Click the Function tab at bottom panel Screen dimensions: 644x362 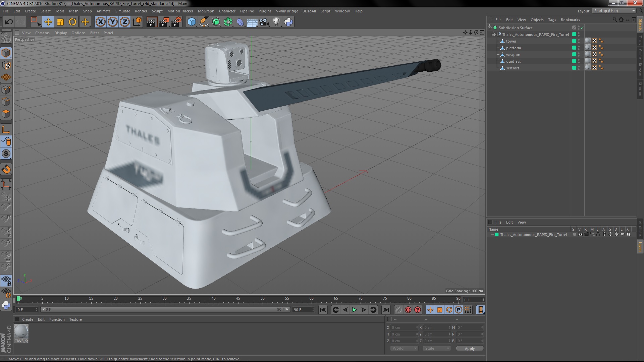point(56,319)
